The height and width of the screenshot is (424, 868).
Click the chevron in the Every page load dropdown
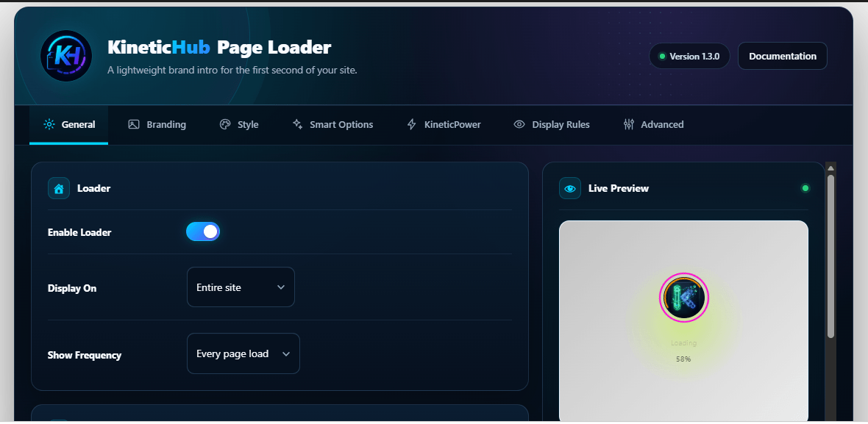(286, 353)
